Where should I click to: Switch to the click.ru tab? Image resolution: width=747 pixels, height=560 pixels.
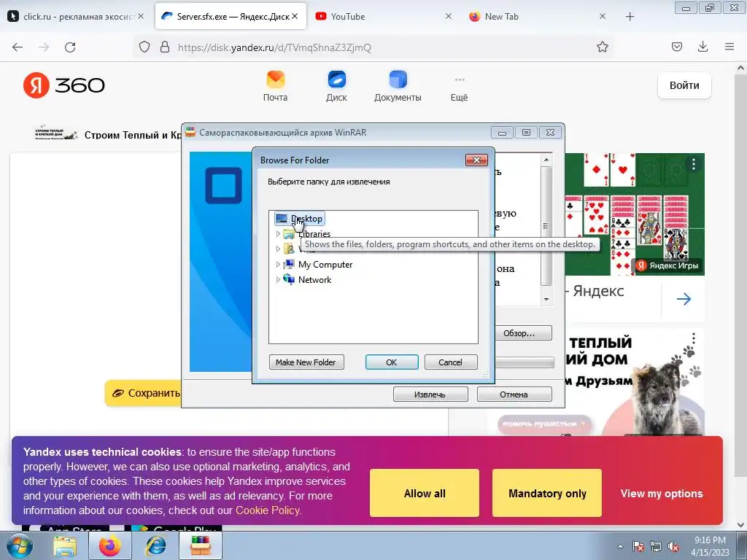[75, 17]
